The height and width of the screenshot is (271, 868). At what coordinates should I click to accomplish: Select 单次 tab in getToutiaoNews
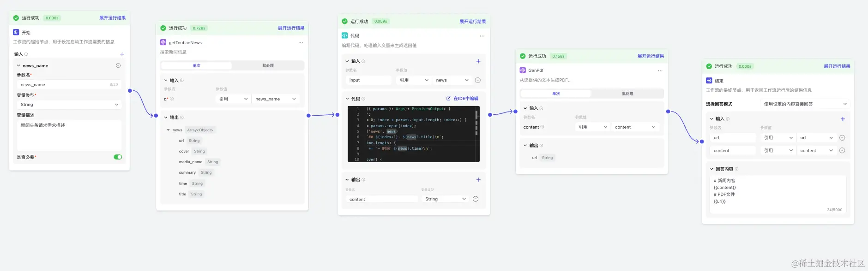click(196, 65)
